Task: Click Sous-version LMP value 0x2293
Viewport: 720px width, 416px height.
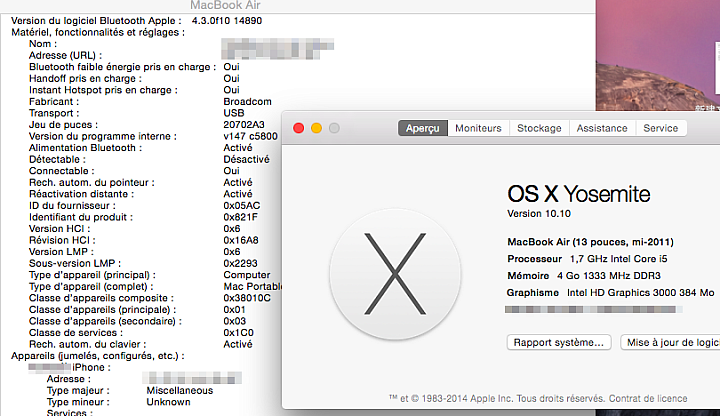Action: pos(241,264)
